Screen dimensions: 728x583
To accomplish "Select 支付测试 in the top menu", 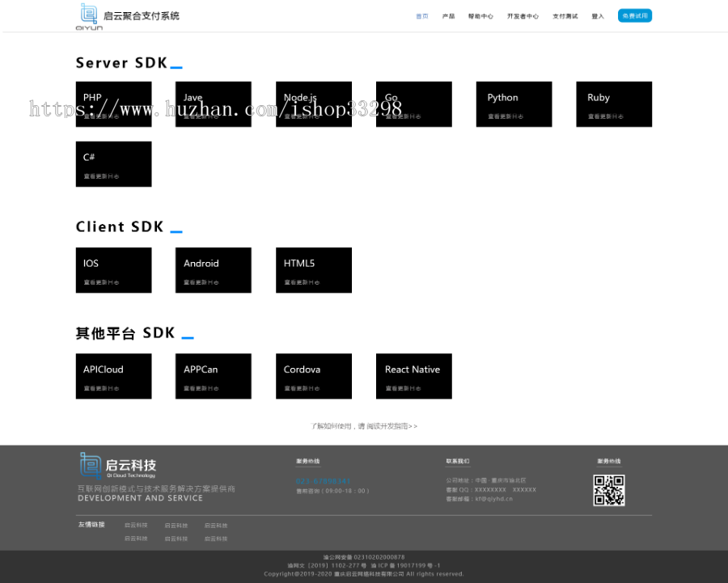I will click(565, 16).
